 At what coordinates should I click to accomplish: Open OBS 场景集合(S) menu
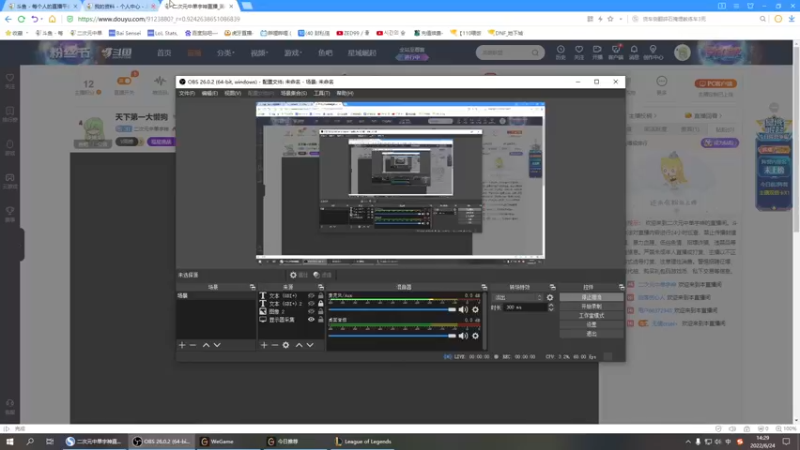[x=293, y=93]
